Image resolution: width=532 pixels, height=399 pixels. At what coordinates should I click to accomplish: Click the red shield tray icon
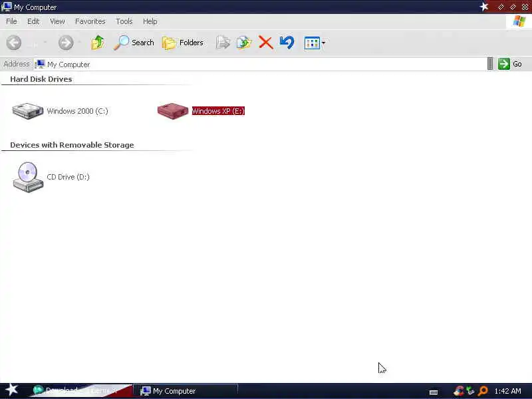click(x=459, y=391)
